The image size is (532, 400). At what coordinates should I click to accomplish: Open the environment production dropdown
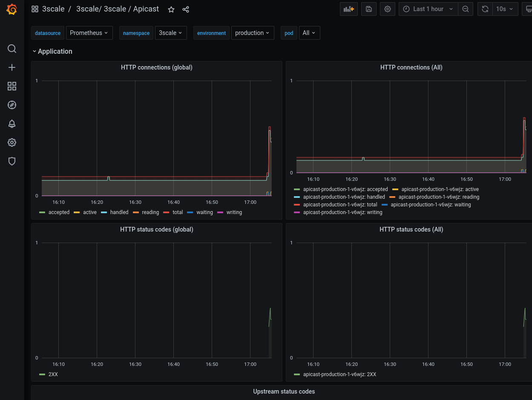pyautogui.click(x=252, y=33)
